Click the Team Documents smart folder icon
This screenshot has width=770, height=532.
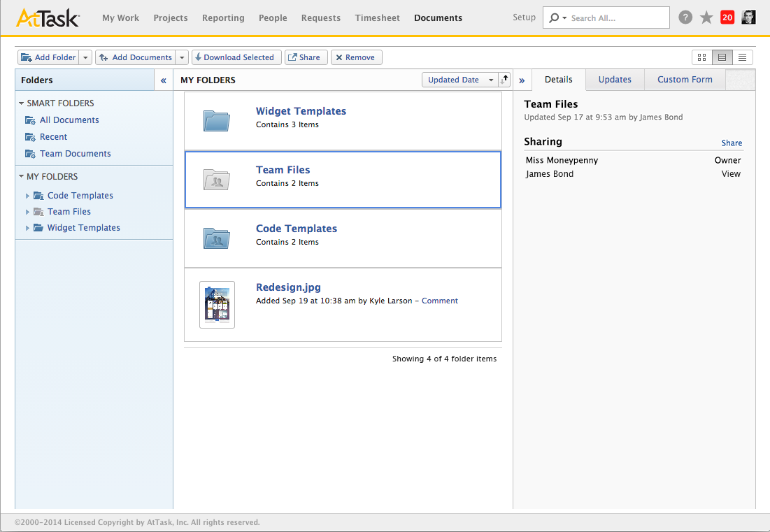point(31,154)
